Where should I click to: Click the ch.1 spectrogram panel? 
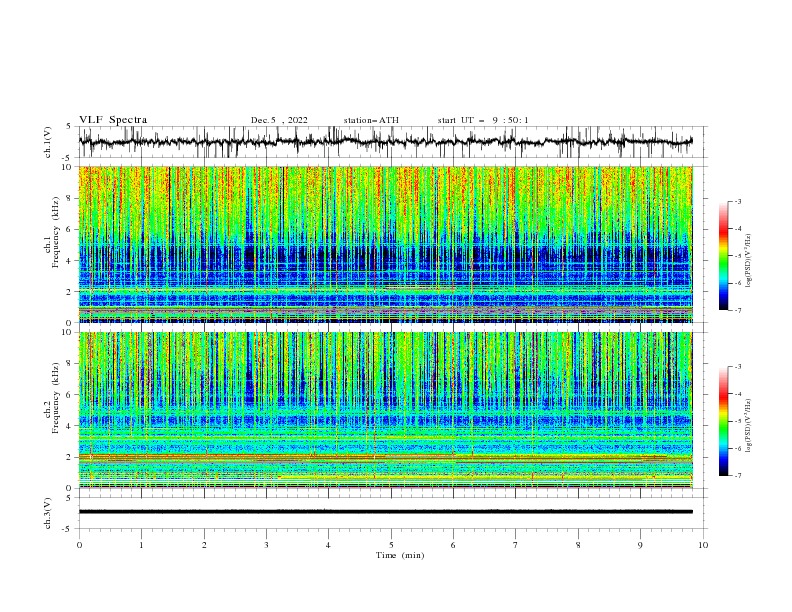click(x=385, y=244)
